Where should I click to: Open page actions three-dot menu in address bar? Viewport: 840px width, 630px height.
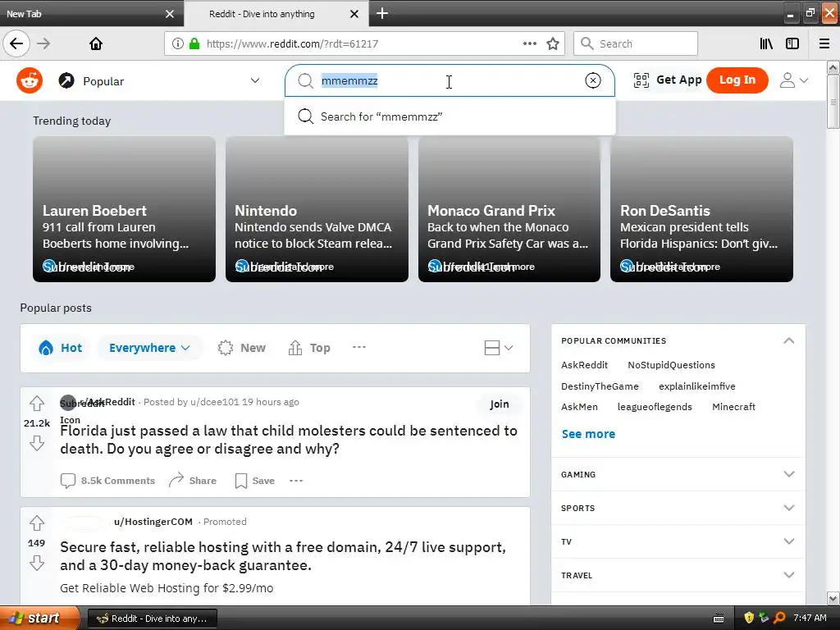click(529, 43)
